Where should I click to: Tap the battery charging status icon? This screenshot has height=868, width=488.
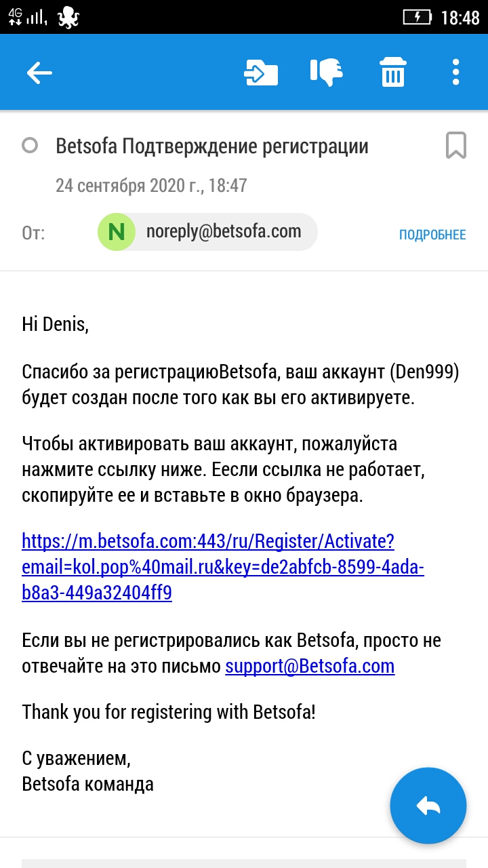[417, 17]
